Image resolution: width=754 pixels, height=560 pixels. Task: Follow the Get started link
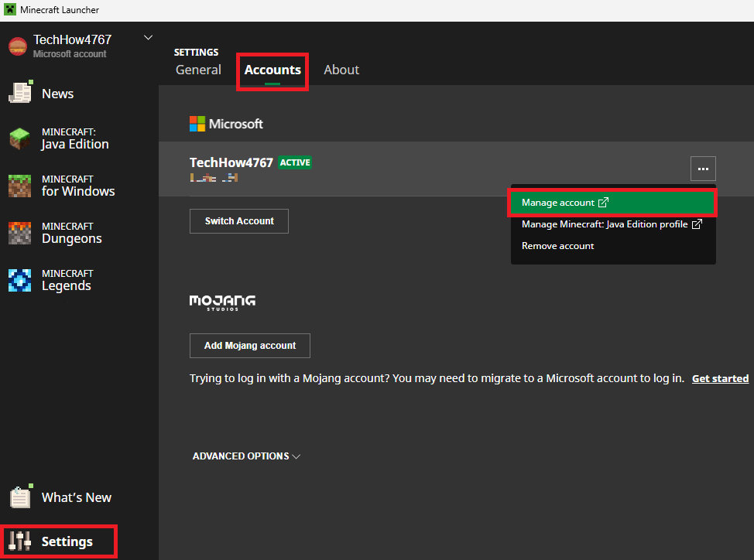(720, 378)
